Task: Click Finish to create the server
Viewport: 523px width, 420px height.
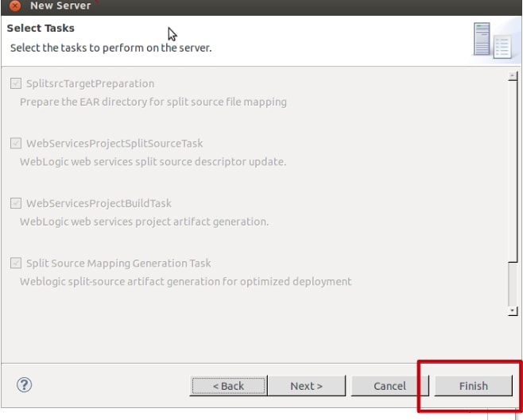Action: 473,386
